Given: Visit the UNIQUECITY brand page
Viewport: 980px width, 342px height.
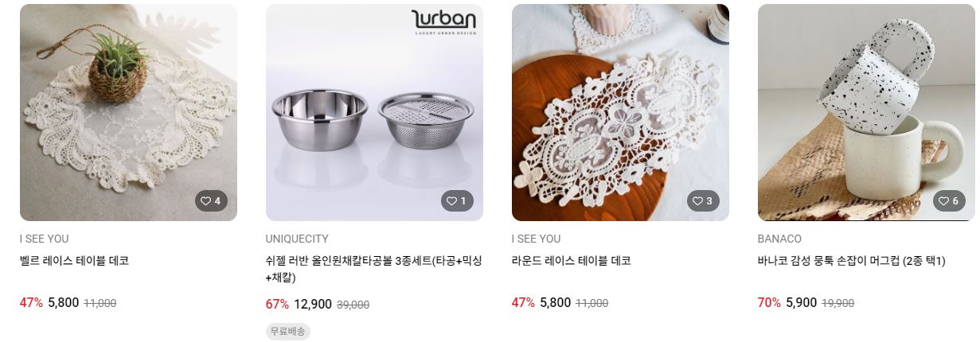Looking at the screenshot, I should 297,239.
